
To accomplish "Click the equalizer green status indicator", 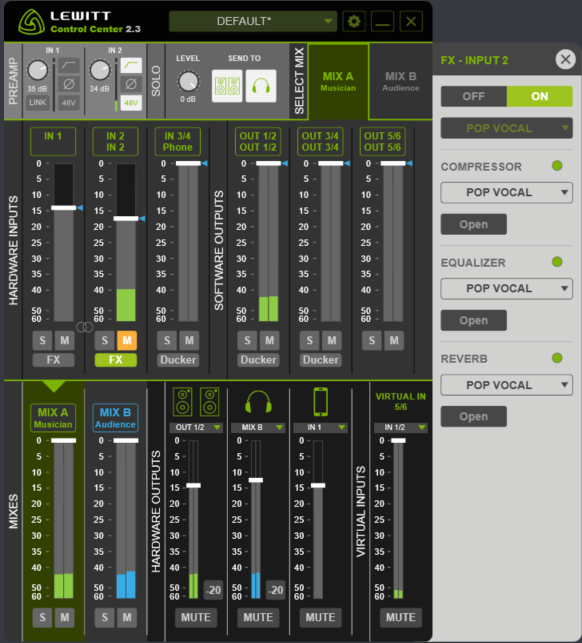I will 557,262.
